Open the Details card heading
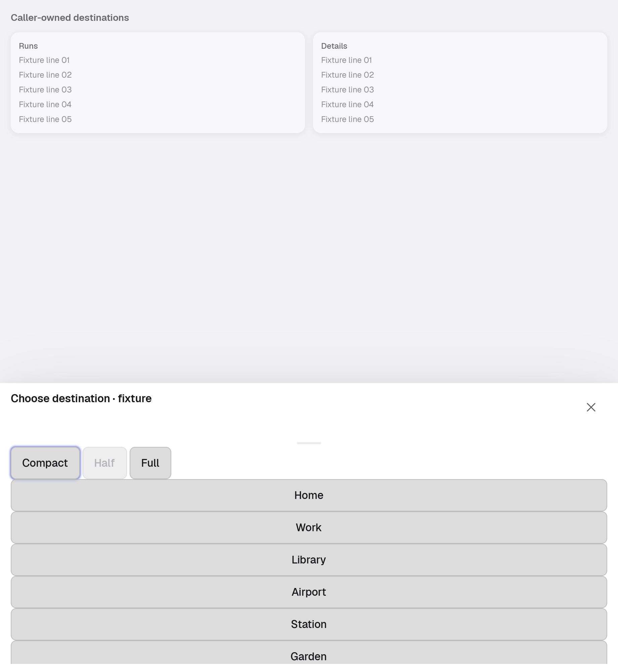 (x=334, y=46)
